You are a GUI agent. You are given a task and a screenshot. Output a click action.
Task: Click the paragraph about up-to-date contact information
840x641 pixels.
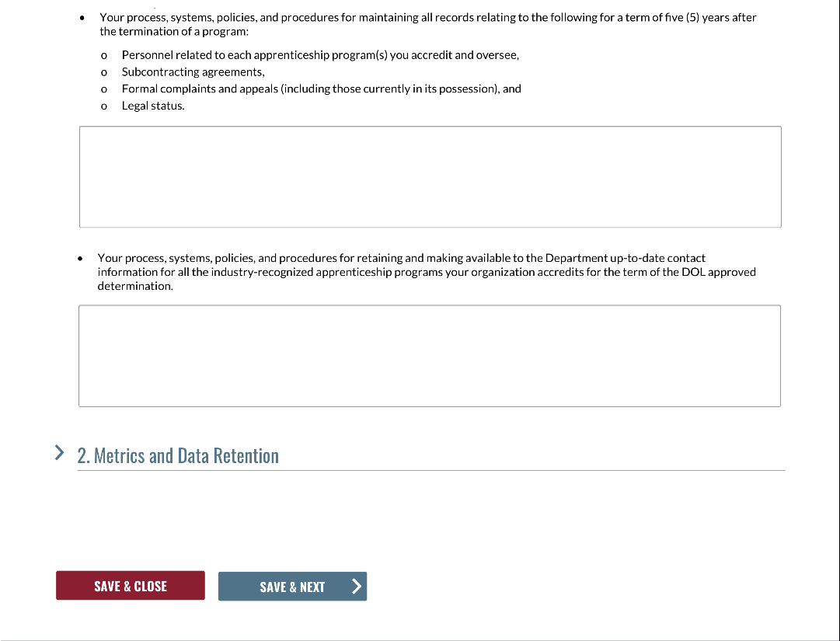click(x=426, y=271)
